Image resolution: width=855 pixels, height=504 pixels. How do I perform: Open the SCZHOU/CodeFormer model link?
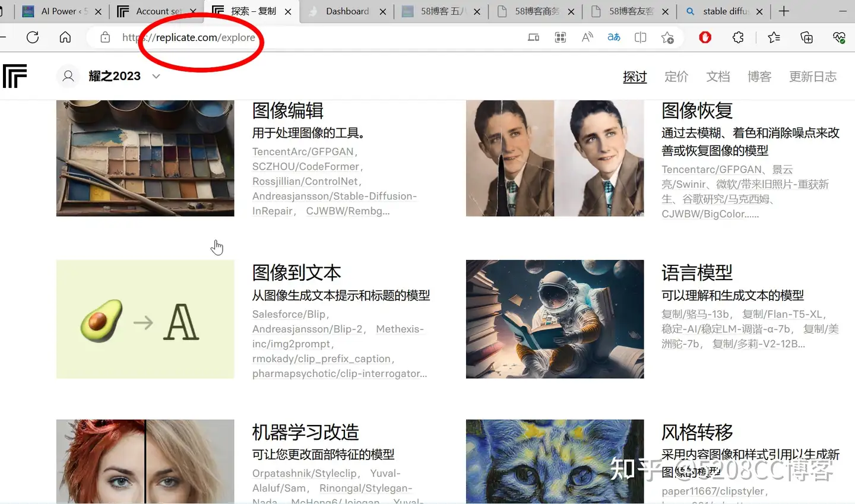tap(306, 167)
